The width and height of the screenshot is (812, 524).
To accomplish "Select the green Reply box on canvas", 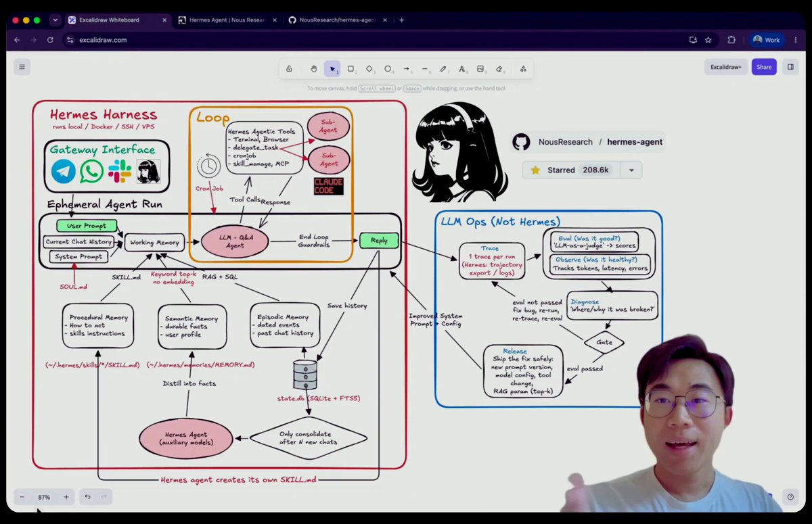I will (x=379, y=241).
